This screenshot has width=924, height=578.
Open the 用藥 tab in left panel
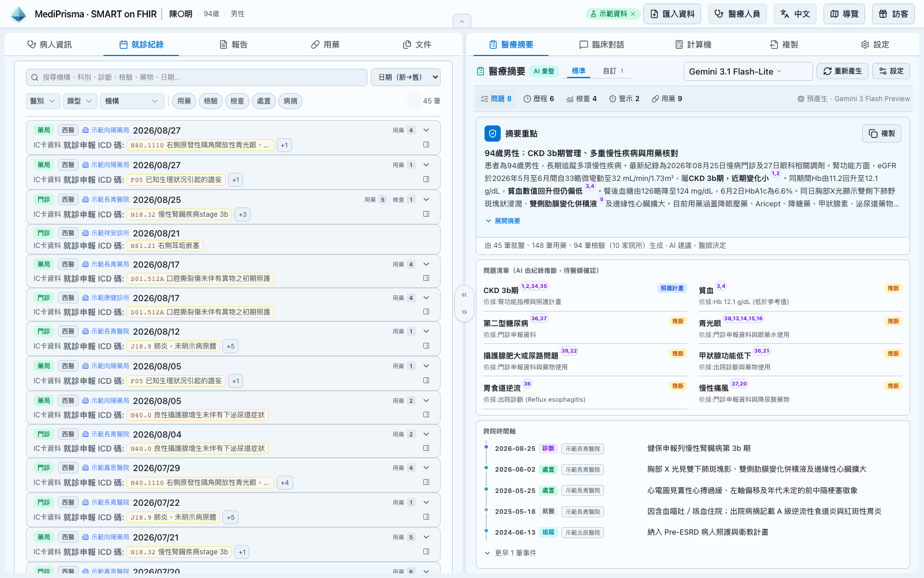tap(325, 45)
